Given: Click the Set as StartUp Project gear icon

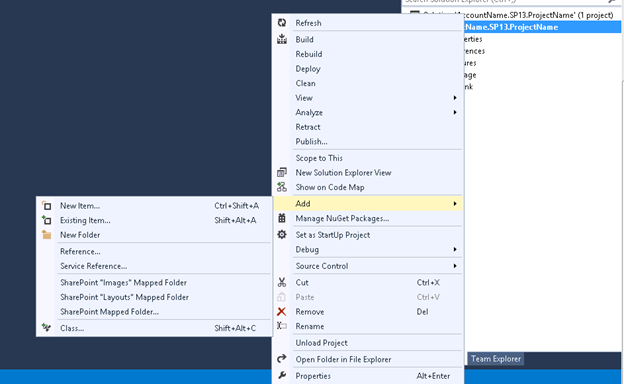Looking at the screenshot, I should point(282,234).
